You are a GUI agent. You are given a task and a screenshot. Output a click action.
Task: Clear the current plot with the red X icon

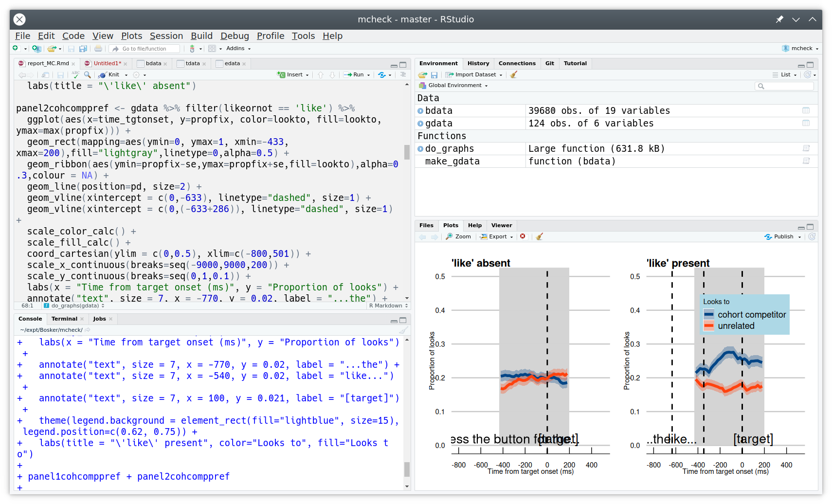pyautogui.click(x=523, y=236)
